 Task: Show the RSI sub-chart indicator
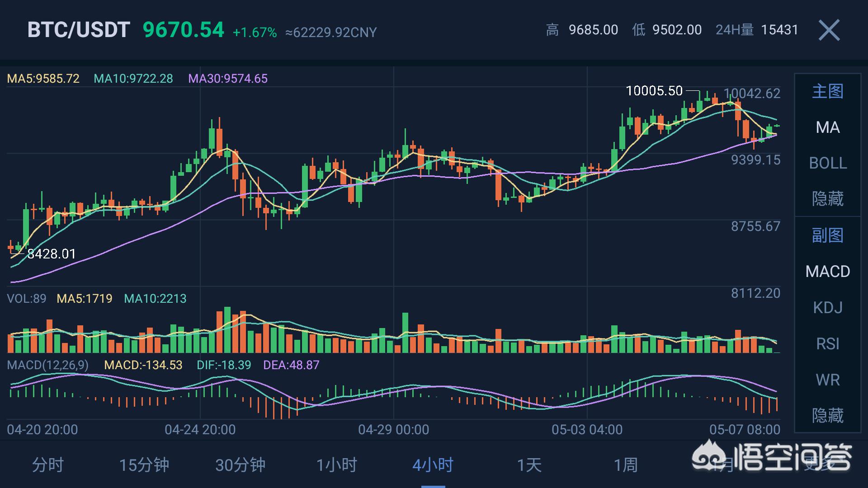[827, 344]
